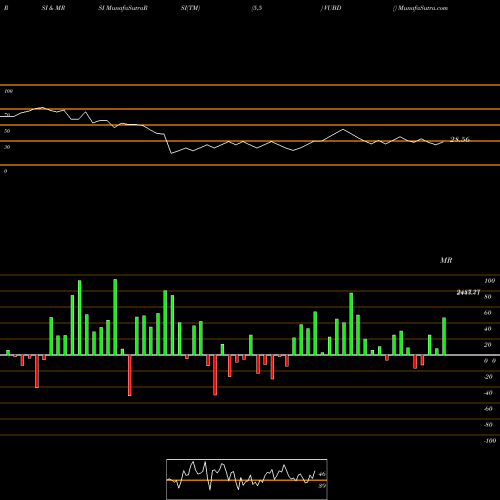The height and width of the screenshot is (500, 500).
Task: Select the 0 label on RSI axis
Action: coord(5,171)
